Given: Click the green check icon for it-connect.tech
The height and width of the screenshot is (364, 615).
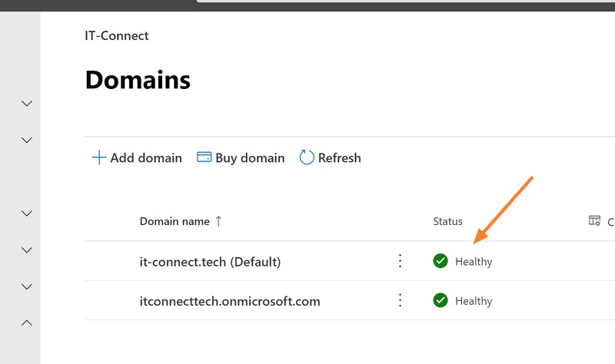Looking at the screenshot, I should (440, 261).
